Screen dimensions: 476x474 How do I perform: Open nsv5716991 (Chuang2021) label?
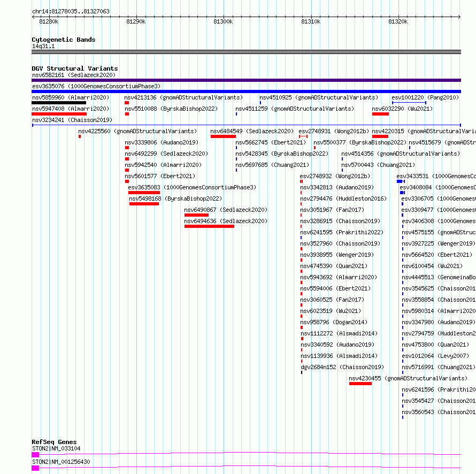point(439,367)
